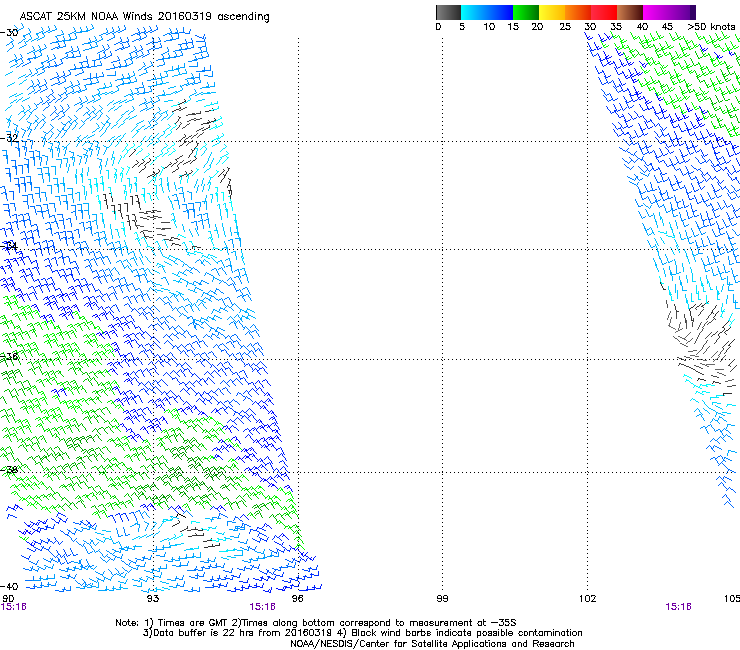Click the purple 15:16 time under longitude 90

click(13, 607)
